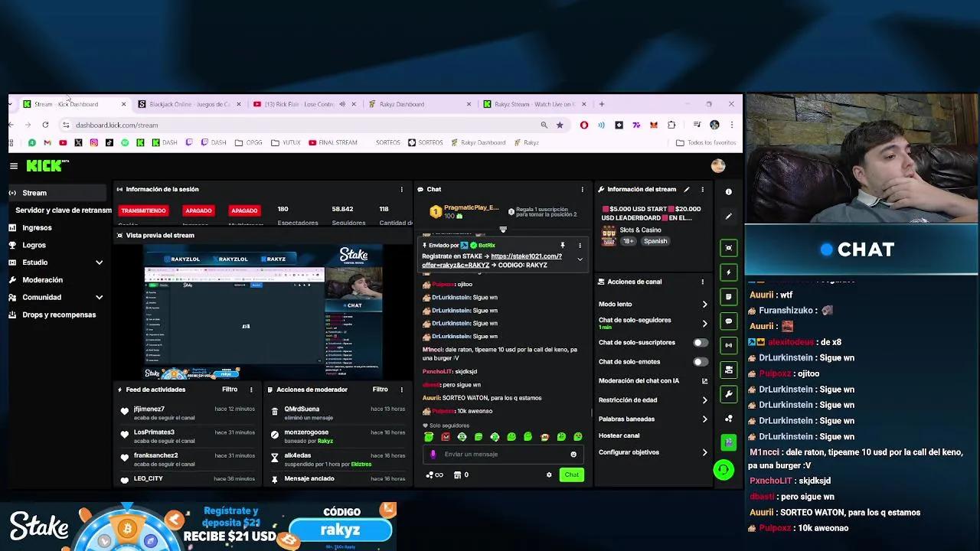Enable Chat de solo-suscriptores

click(701, 342)
